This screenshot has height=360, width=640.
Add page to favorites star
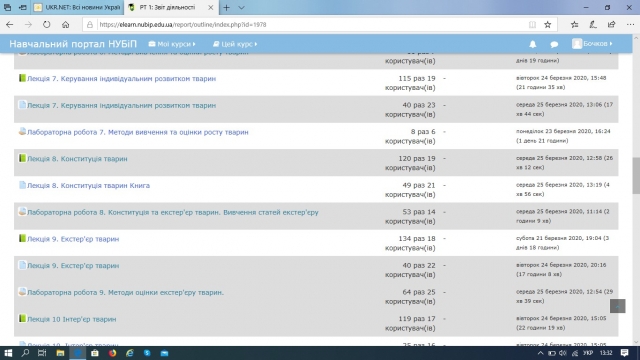pos(548,24)
